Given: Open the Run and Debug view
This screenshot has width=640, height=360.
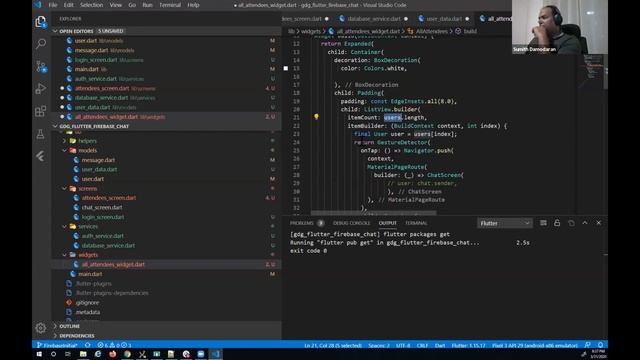Looking at the screenshot, I should point(41,89).
